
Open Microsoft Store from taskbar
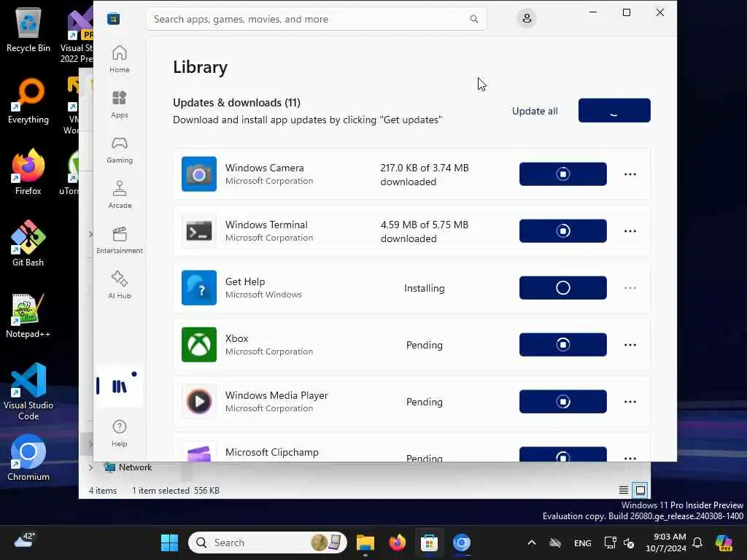pos(429,542)
